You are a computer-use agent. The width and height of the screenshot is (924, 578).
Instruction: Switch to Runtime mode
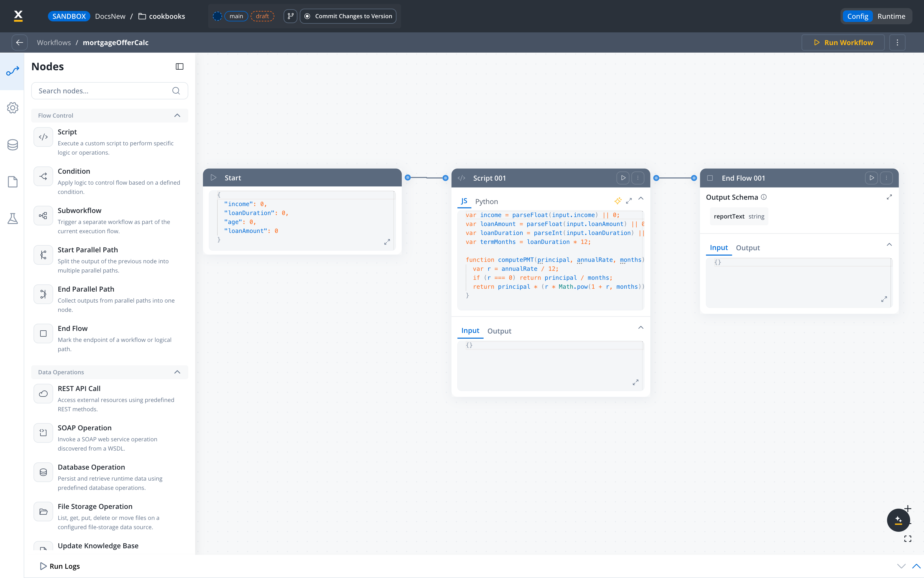(891, 16)
